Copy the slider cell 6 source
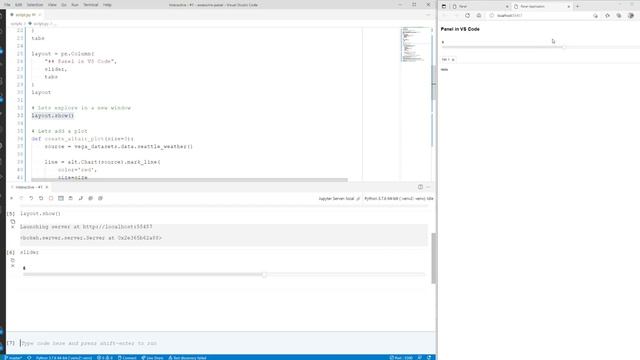This screenshot has height=360, width=640. pos(13,260)
